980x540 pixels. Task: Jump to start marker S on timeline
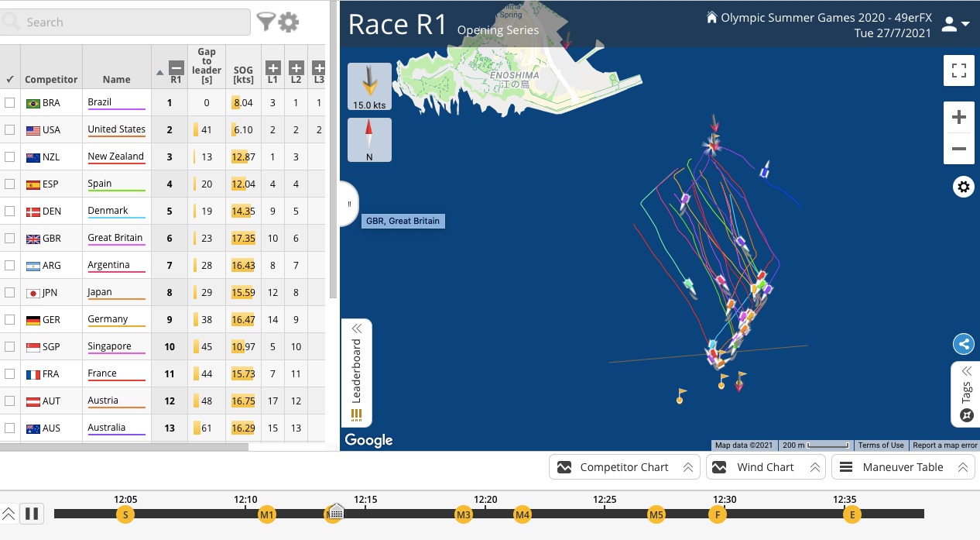tap(125, 514)
